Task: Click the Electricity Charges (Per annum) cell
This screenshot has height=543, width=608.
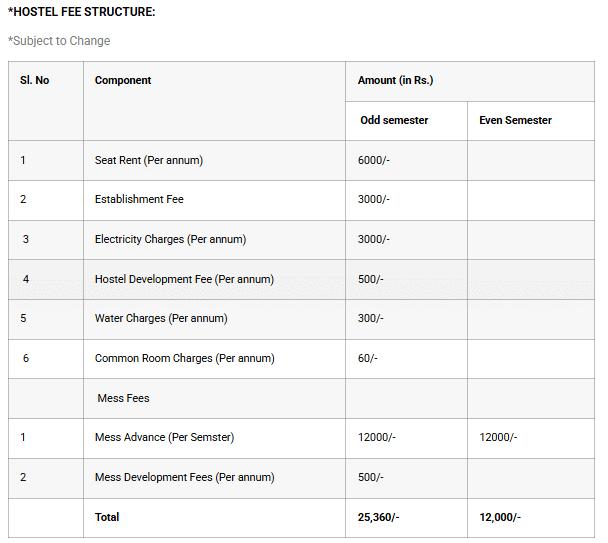Action: click(x=170, y=239)
